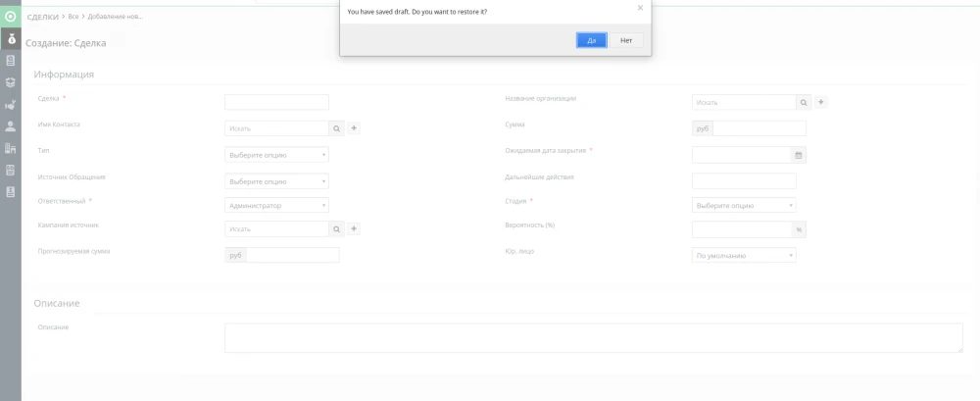Viewport: 980px width, 401px height.
Task: Click the Ожидаемая дата закрытия date field
Action: [x=741, y=155]
